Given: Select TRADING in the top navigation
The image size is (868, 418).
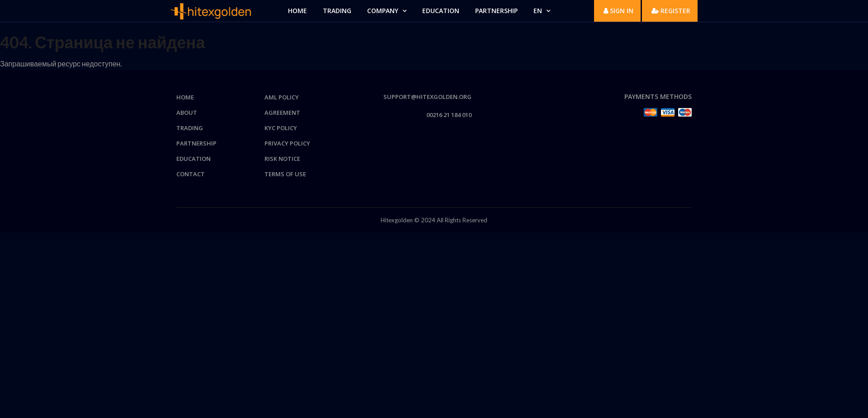Looking at the screenshot, I should 337,10.
